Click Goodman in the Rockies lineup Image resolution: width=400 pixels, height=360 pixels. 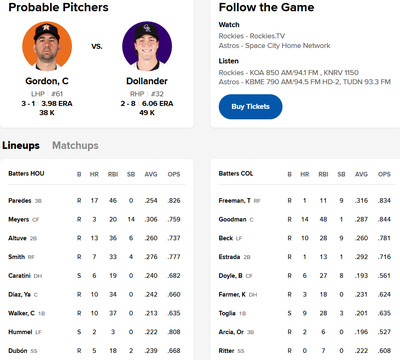(x=232, y=219)
